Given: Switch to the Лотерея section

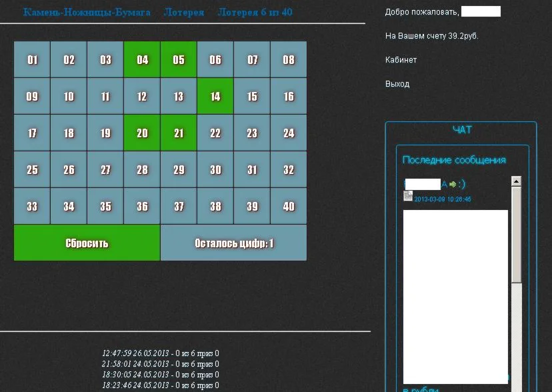Looking at the screenshot, I should [184, 12].
